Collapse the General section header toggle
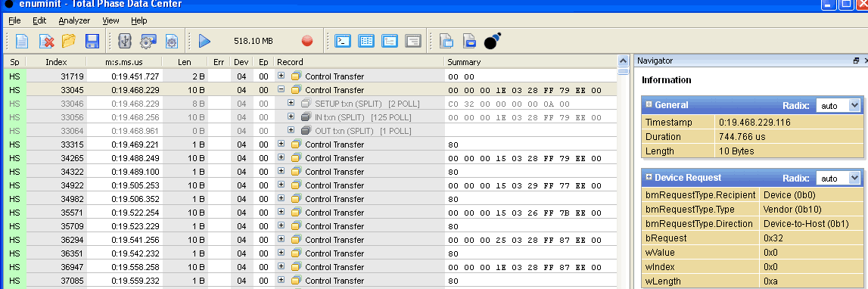The image size is (868, 289). [649, 105]
